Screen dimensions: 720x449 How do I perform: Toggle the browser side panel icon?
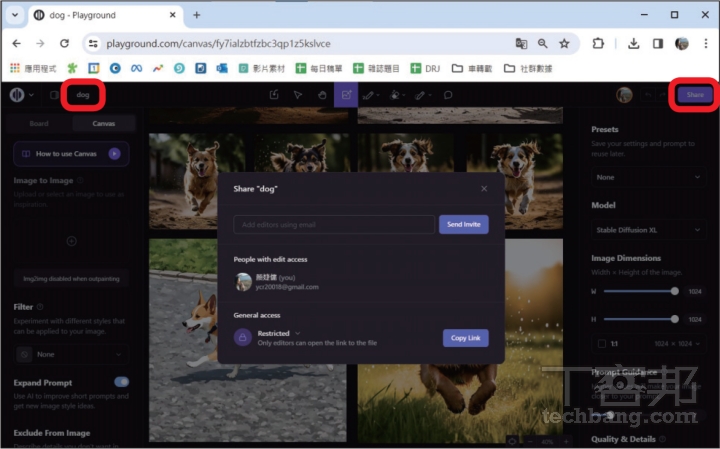[658, 44]
